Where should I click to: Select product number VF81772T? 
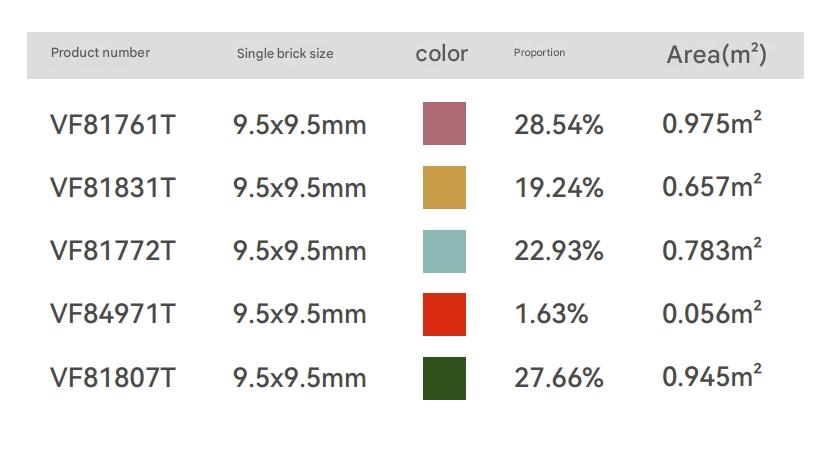pyautogui.click(x=113, y=252)
